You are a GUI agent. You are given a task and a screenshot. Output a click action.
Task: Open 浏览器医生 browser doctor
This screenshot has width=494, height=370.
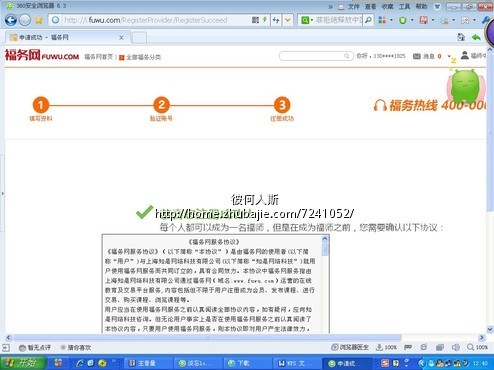350,347
